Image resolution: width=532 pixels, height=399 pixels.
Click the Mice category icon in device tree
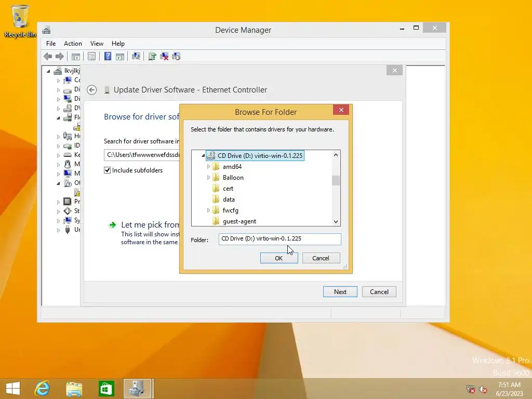68,164
